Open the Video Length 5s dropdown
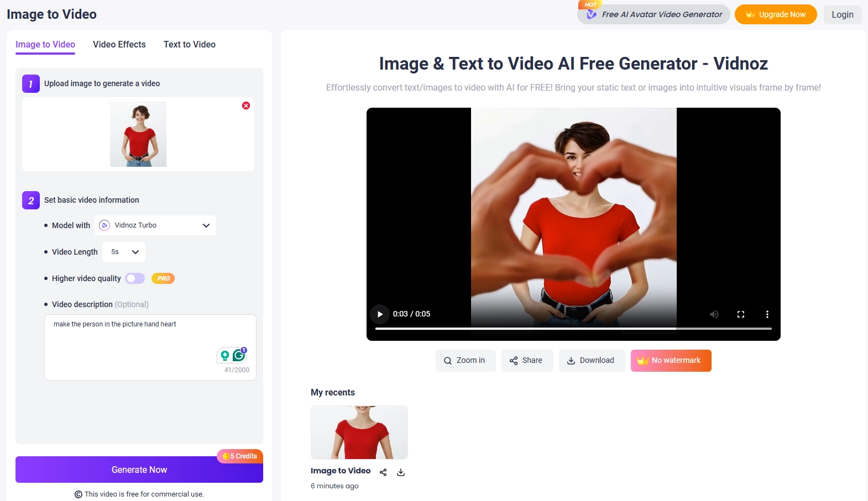Screen dimensions: 868x501 tap(124, 252)
